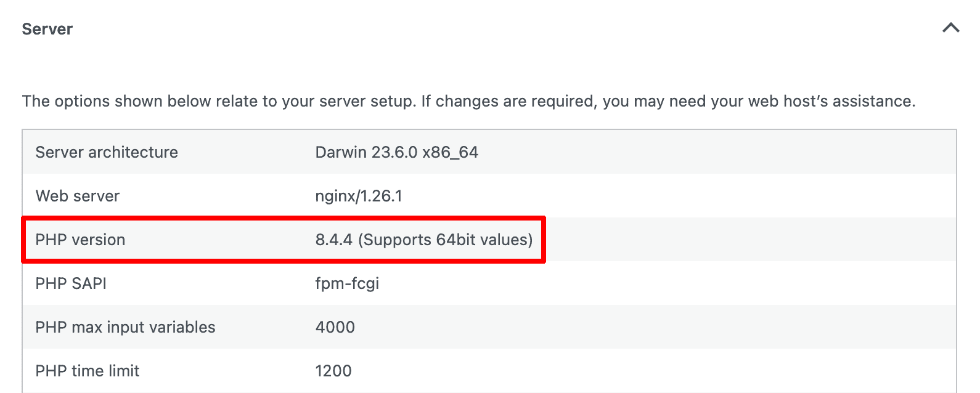Select the Server architecture label

tap(107, 152)
